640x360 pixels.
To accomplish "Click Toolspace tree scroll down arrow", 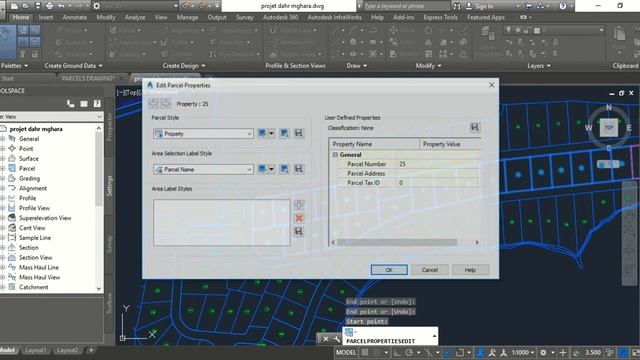I will tap(99, 289).
